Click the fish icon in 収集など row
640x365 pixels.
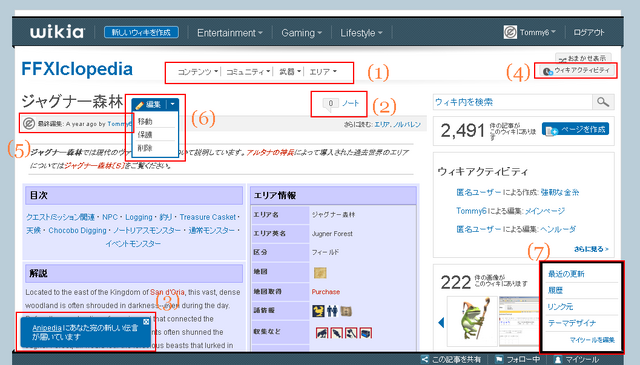tap(336, 333)
